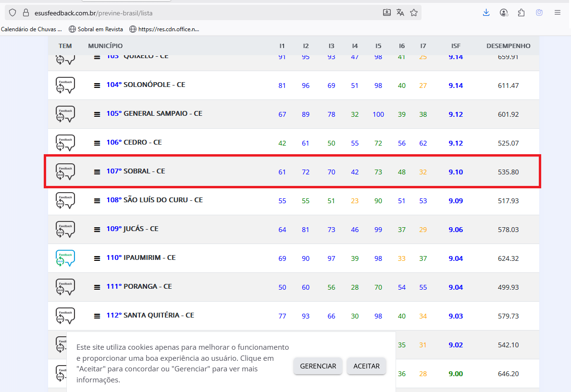
Task: Sort table by the ISF column header
Action: pyautogui.click(x=456, y=46)
